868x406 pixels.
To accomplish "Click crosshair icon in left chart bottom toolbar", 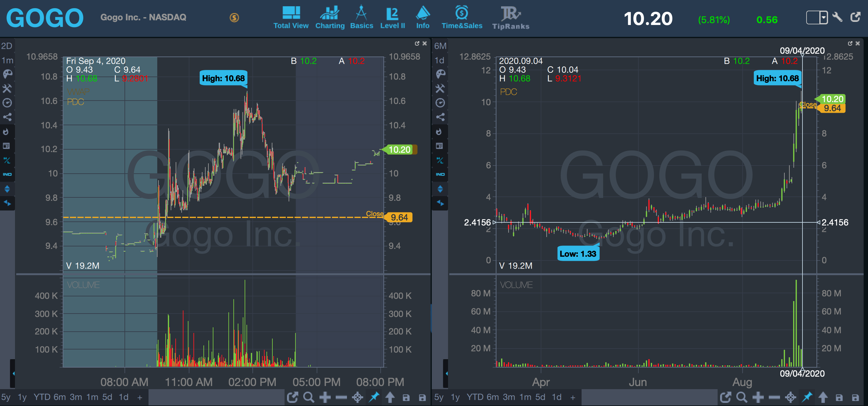I will (x=358, y=397).
